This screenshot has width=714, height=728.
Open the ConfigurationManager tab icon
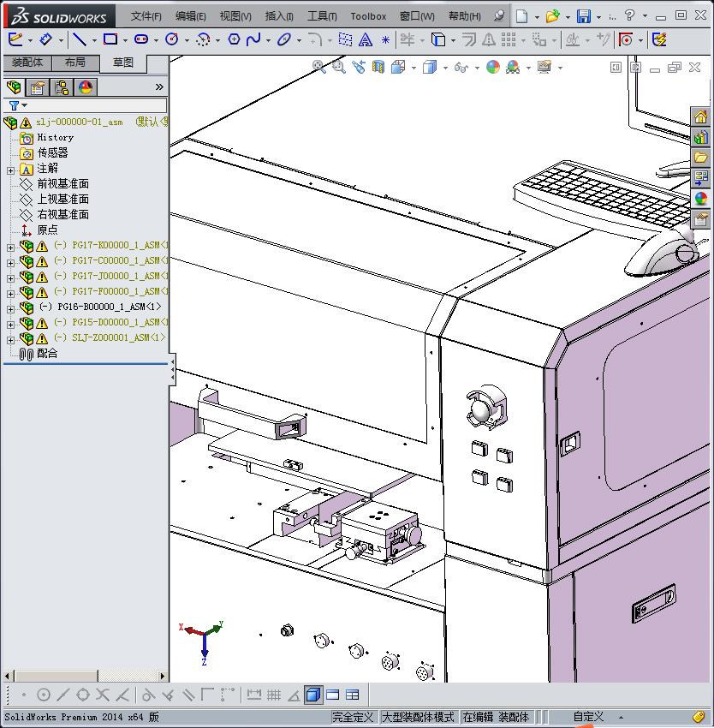(x=62, y=87)
